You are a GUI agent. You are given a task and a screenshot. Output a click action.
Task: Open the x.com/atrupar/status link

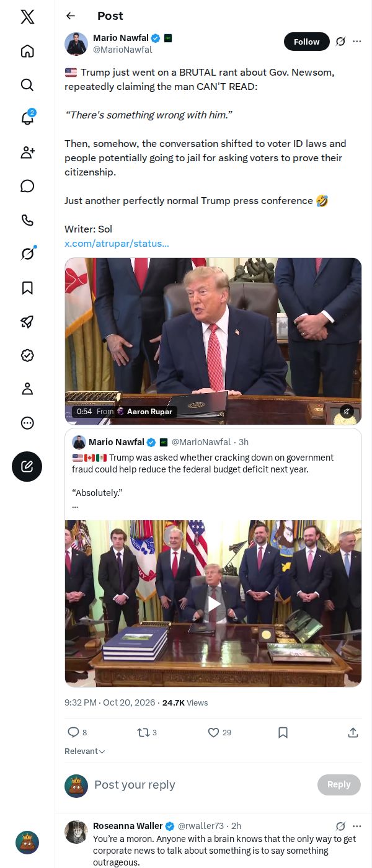[117, 244]
